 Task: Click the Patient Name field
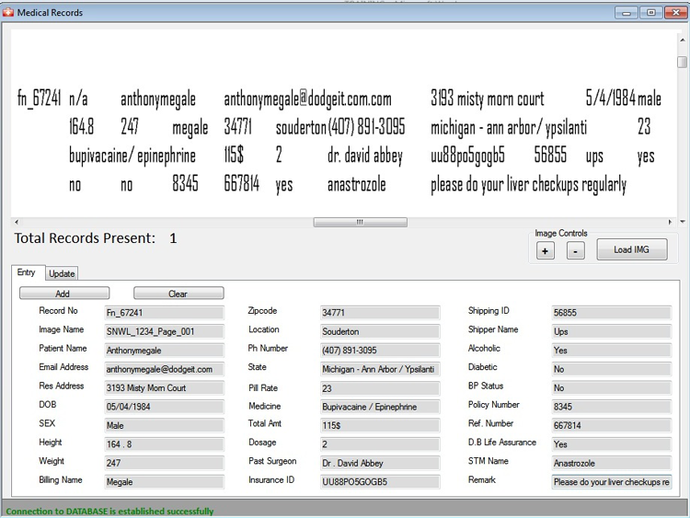click(164, 350)
